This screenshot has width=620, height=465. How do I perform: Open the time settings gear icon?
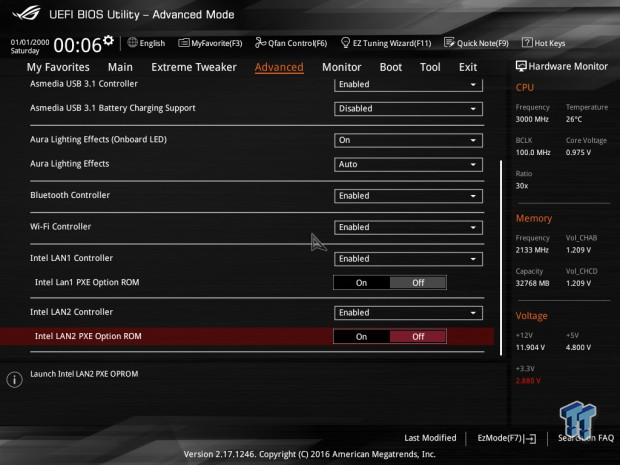pos(108,40)
